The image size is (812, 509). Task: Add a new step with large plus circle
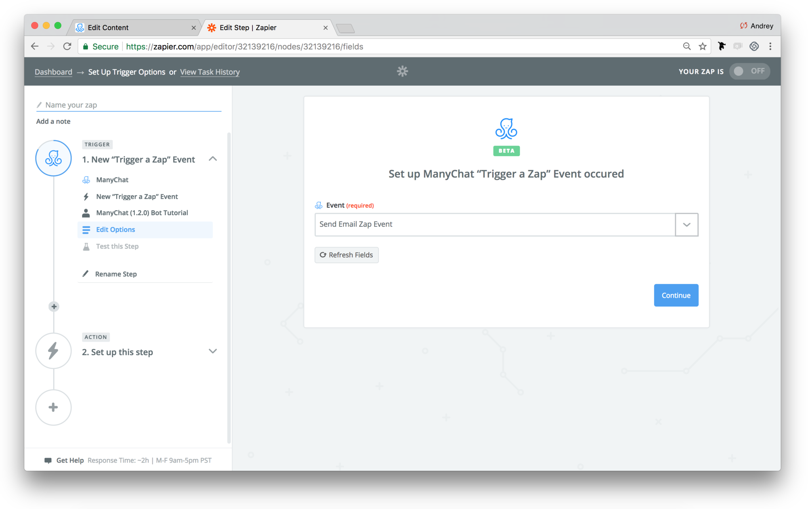pyautogui.click(x=54, y=408)
